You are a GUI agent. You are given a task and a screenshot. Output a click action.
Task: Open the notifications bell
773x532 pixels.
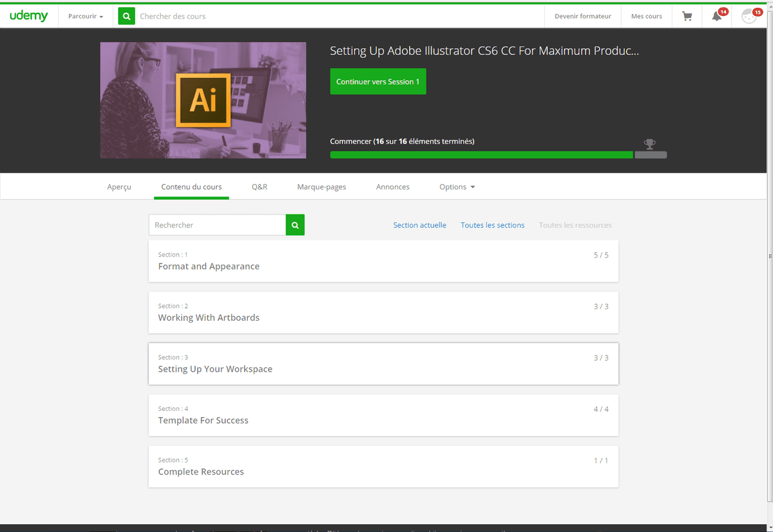pos(716,16)
